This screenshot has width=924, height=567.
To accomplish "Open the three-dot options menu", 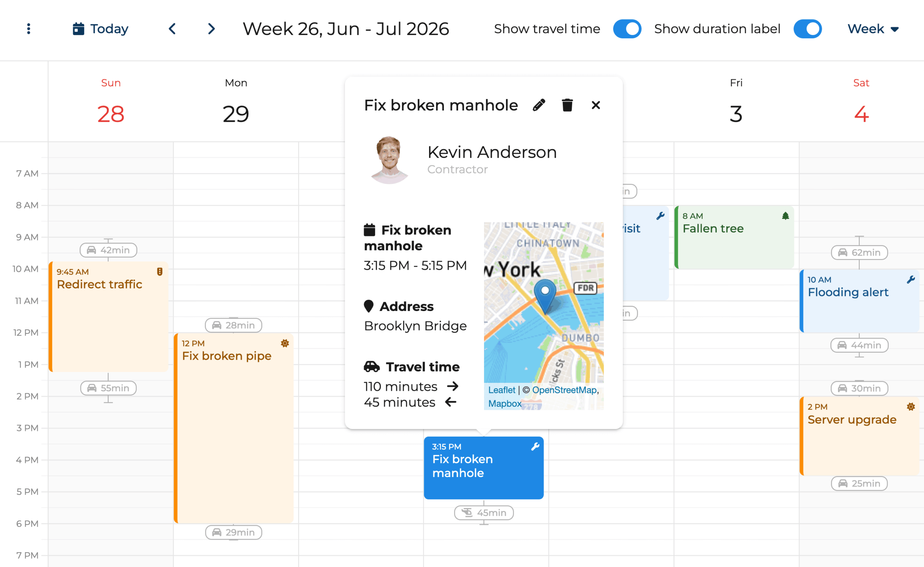I will (29, 29).
